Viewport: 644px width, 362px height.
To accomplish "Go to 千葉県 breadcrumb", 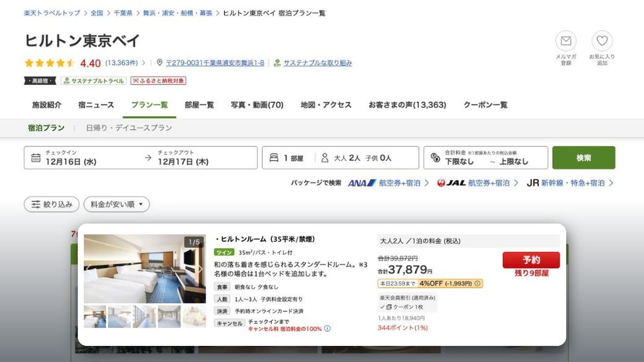I will point(123,13).
